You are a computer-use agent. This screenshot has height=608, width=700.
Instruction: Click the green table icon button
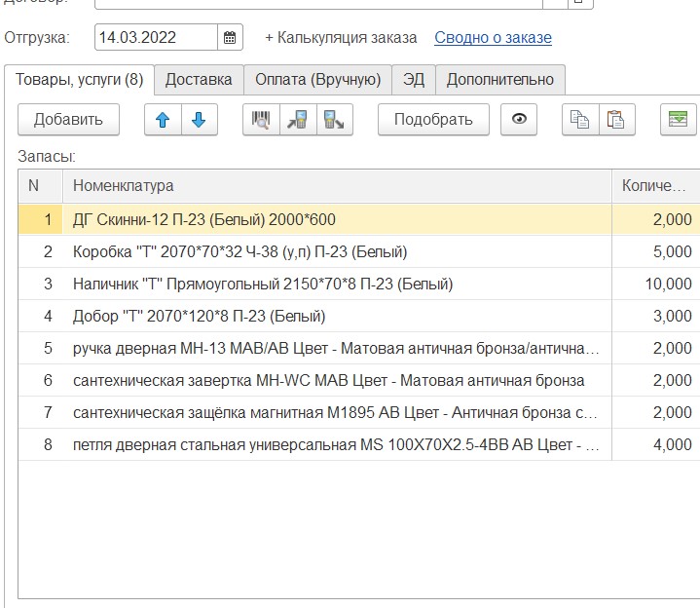(x=677, y=120)
